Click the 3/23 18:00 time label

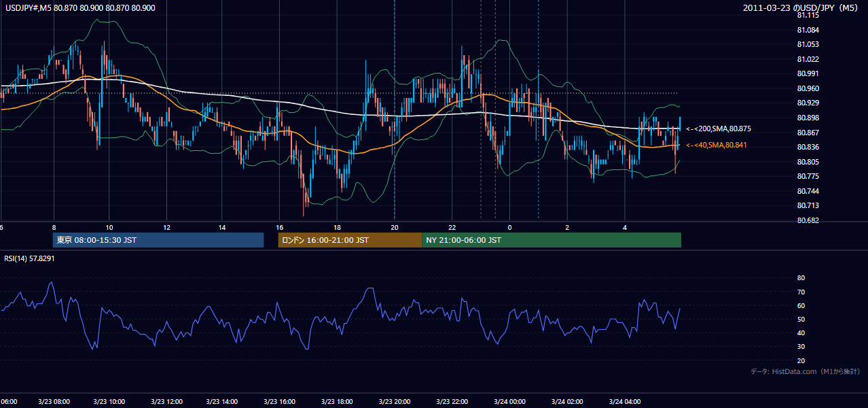(x=337, y=402)
